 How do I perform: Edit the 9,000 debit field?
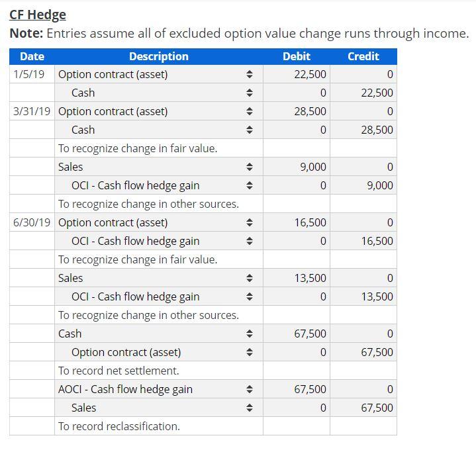coord(297,167)
